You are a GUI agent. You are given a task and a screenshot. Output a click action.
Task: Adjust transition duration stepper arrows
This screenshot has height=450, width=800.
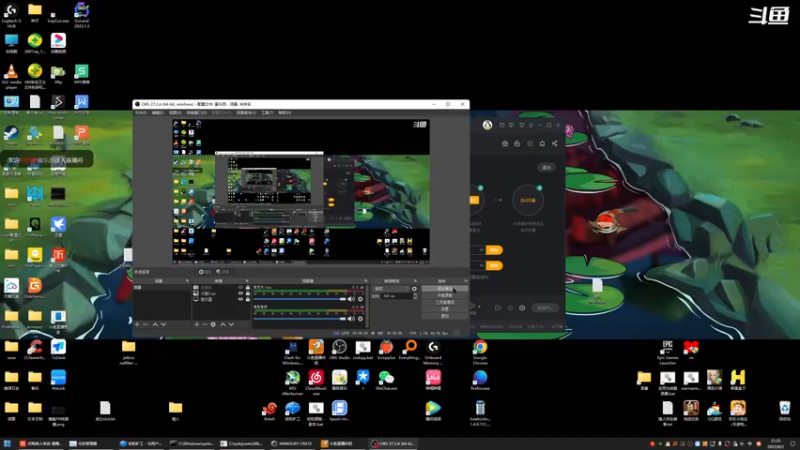click(415, 296)
